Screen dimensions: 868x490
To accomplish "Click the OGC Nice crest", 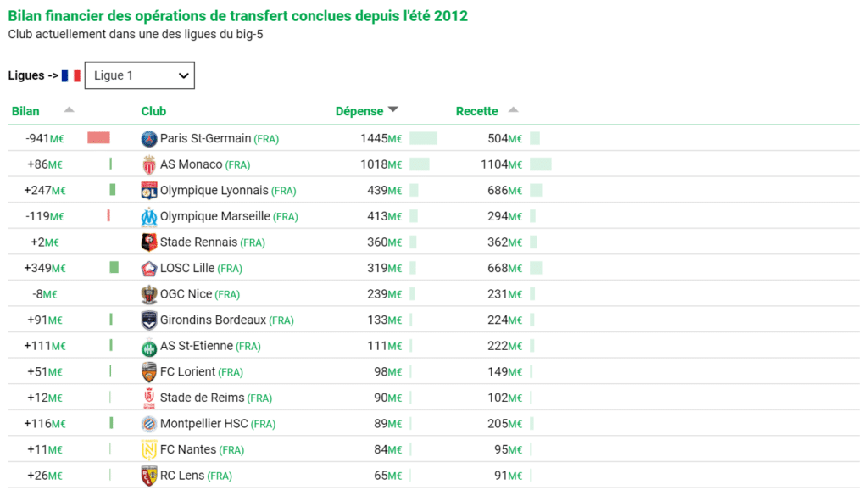I will (x=149, y=294).
